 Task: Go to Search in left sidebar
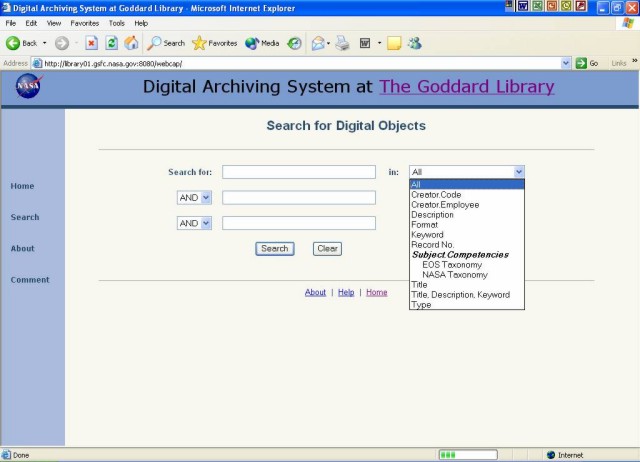(25, 217)
